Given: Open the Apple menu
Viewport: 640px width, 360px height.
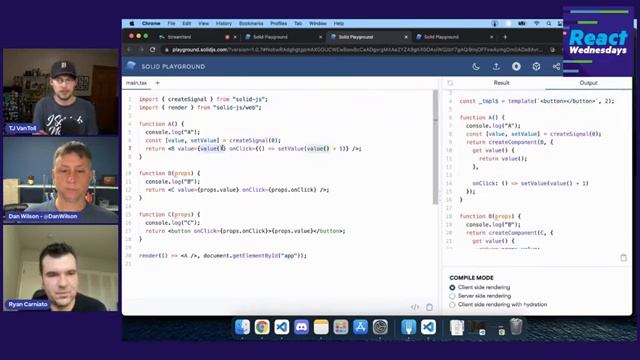Looking at the screenshot, I should pos(131,24).
